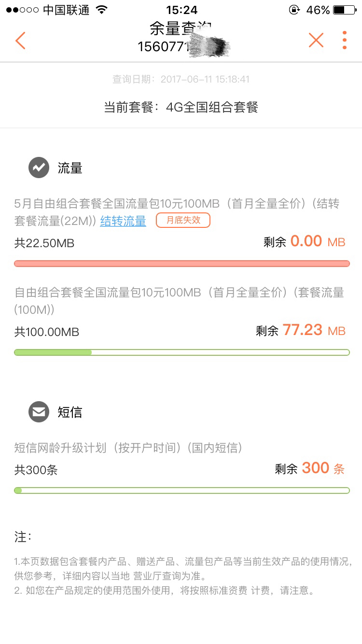This screenshot has height=644, width=362.
Task: Tap the 流量 data usage icon
Action: [x=39, y=168]
